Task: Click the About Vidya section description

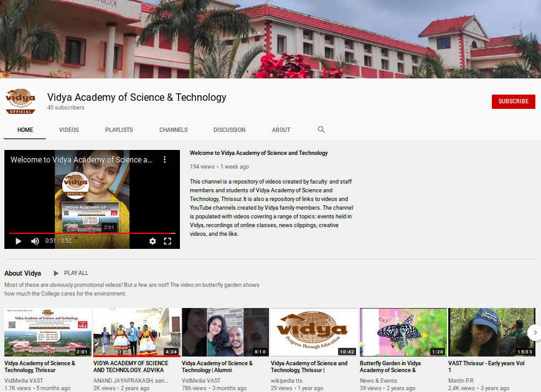Action: click(x=132, y=289)
